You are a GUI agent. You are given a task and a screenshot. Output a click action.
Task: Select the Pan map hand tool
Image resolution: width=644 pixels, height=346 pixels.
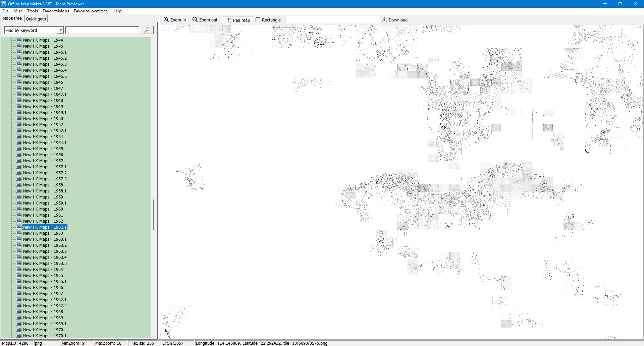[230, 20]
